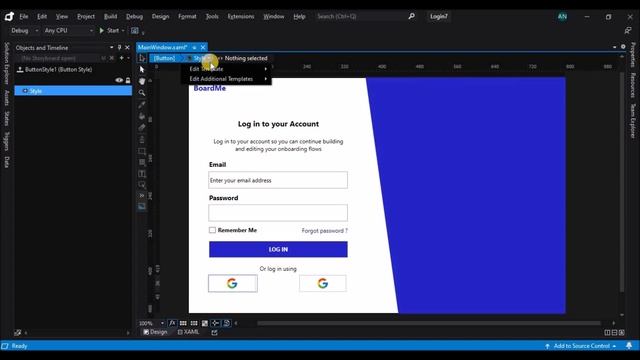Click the email address input field
Screen dimensions: 640x360
pyautogui.click(x=278, y=180)
